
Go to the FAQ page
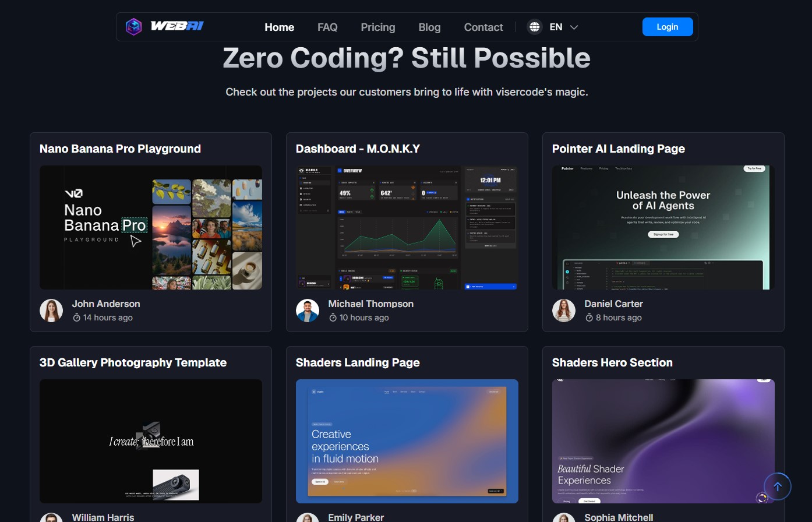(327, 27)
